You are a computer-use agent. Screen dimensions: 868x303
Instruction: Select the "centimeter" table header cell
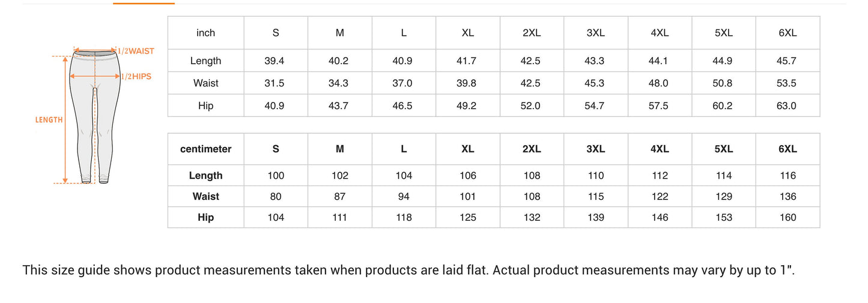coord(205,149)
